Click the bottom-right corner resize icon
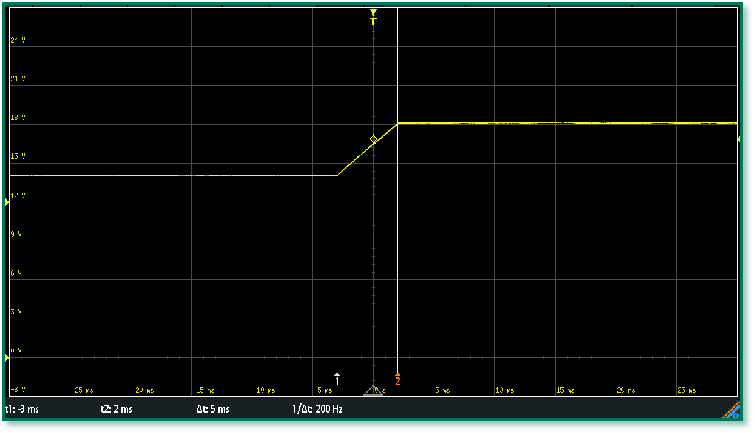Screen dimensions: 755x433 732,411
